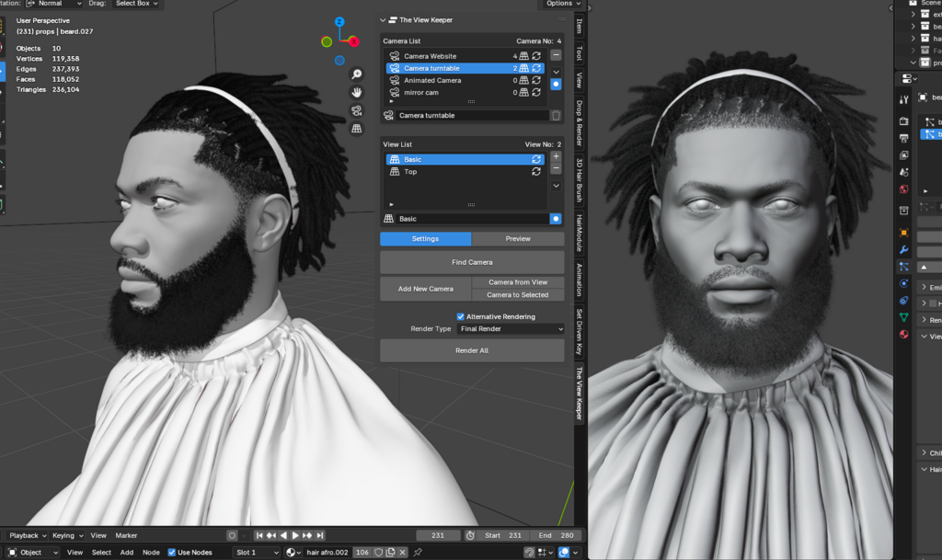Toggle the Use Nodes checkbox

pyautogui.click(x=172, y=553)
